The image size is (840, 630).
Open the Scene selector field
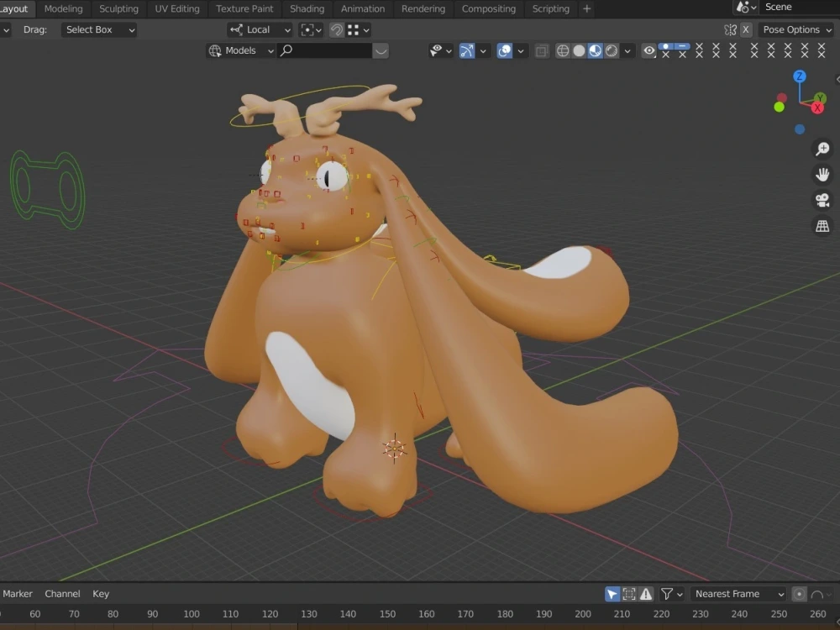(801, 7)
